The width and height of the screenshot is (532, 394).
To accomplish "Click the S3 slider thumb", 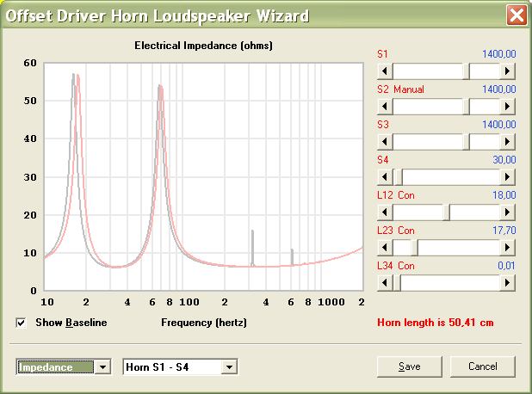I will (467, 142).
